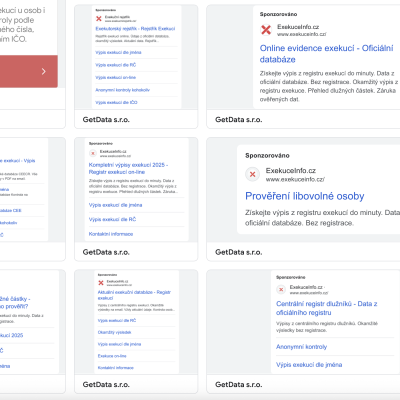Click Anonymní kontroly kohokoliv link in top ad

122,90
